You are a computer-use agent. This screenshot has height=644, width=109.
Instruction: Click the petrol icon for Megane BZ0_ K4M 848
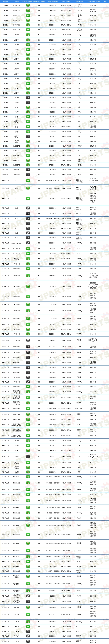(28, 561)
